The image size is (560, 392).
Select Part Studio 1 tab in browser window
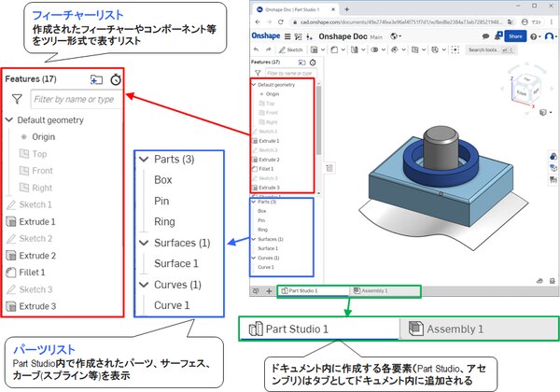(314, 290)
